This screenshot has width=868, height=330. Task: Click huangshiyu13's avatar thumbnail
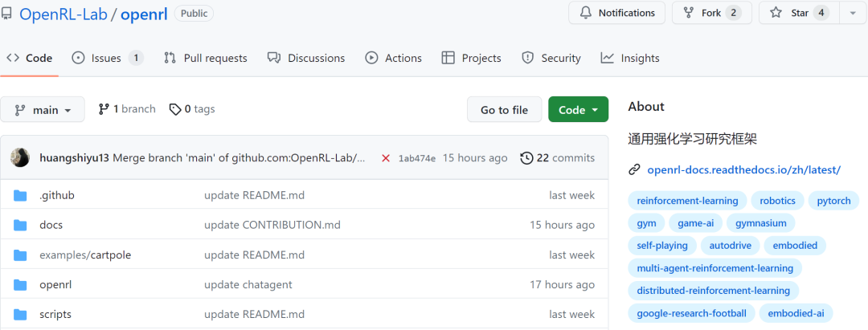click(x=20, y=157)
